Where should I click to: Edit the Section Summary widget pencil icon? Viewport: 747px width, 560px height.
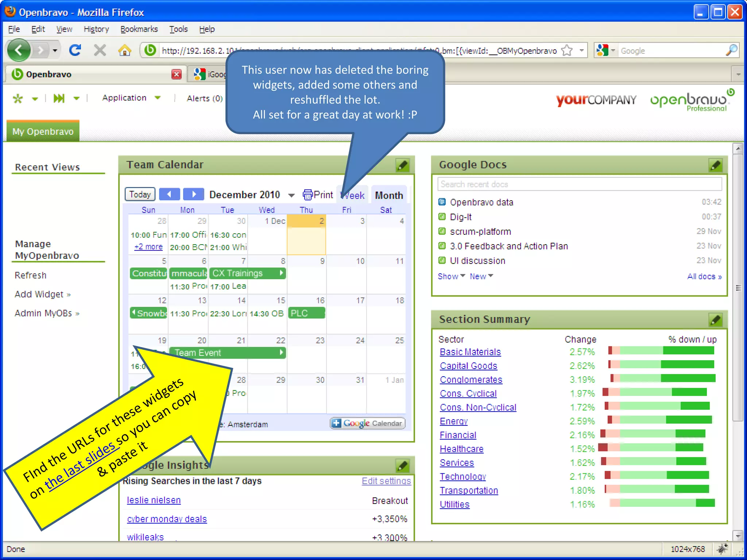tap(715, 320)
